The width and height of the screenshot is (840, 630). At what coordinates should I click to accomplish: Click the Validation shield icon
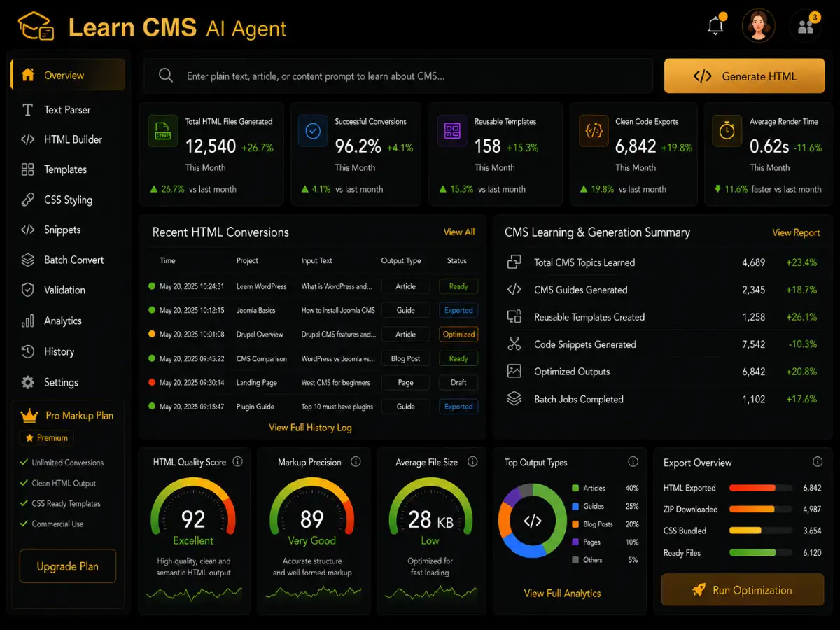(x=28, y=290)
